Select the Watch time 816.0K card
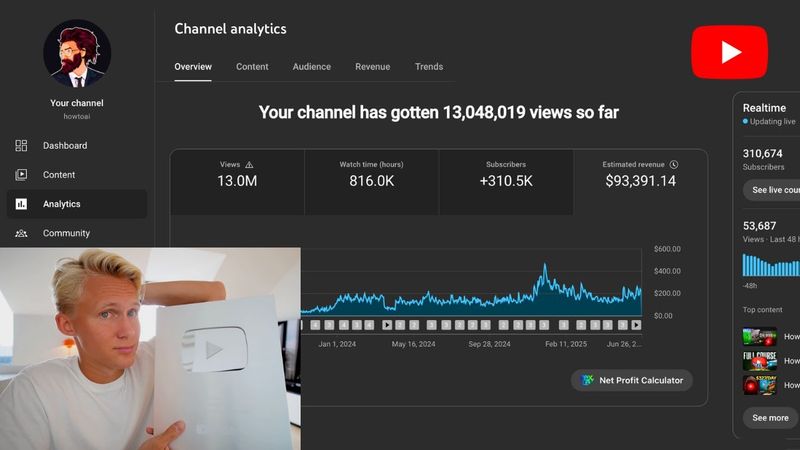800x450 pixels. coord(371,182)
